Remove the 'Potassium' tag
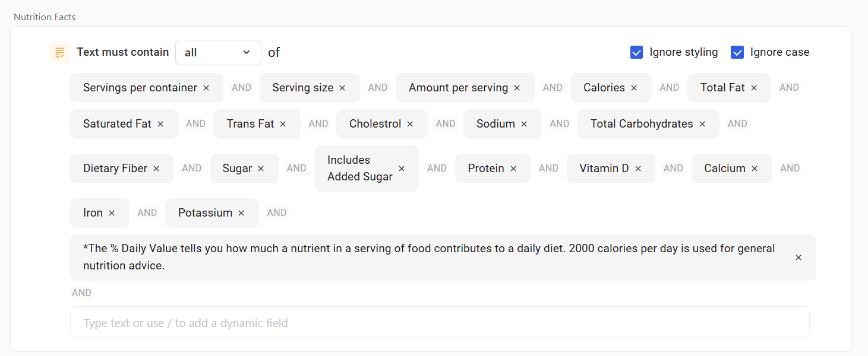Viewport: 868px width, 356px height. (241, 213)
